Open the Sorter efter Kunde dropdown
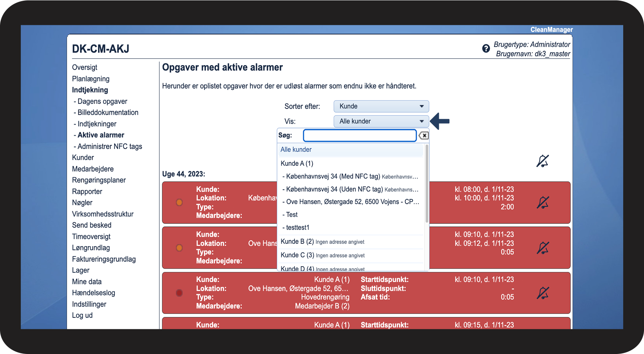644x354 pixels. click(381, 106)
